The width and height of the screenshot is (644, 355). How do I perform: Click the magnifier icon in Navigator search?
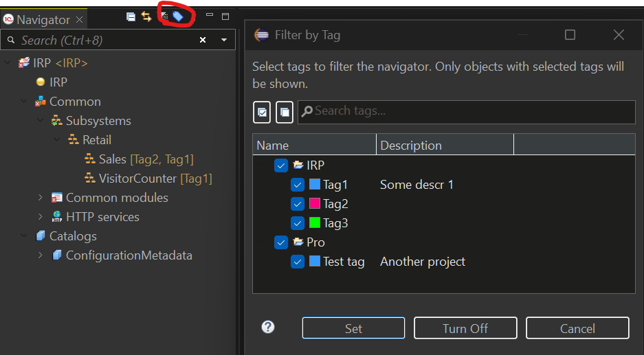(x=12, y=40)
